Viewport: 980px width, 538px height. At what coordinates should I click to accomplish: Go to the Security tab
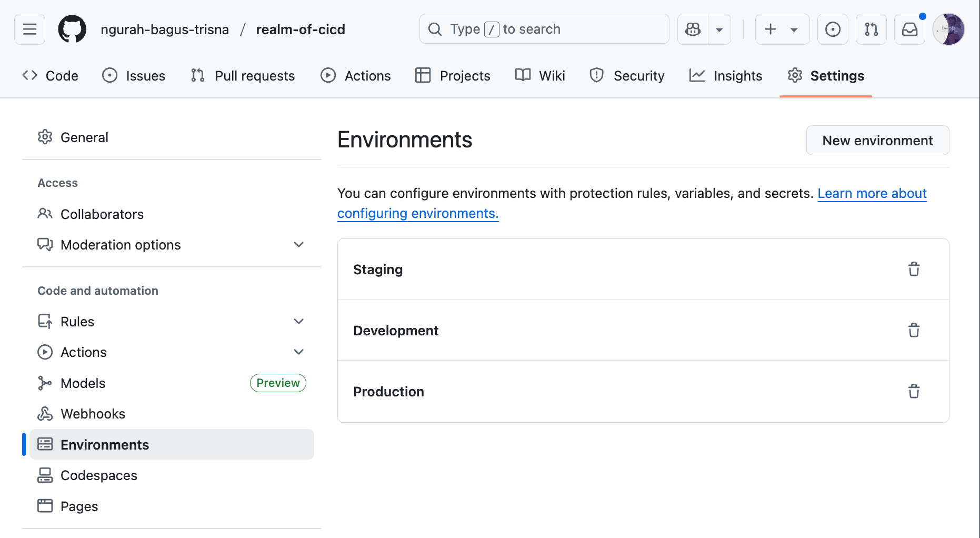(x=627, y=76)
